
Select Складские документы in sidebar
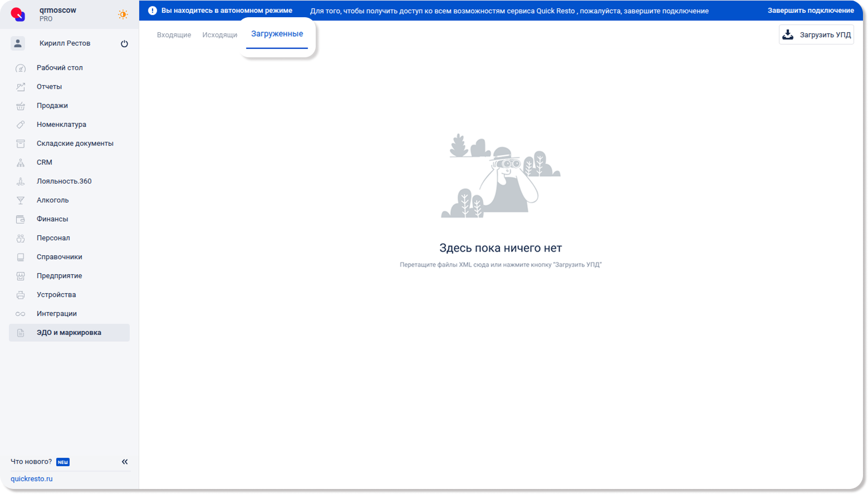75,144
